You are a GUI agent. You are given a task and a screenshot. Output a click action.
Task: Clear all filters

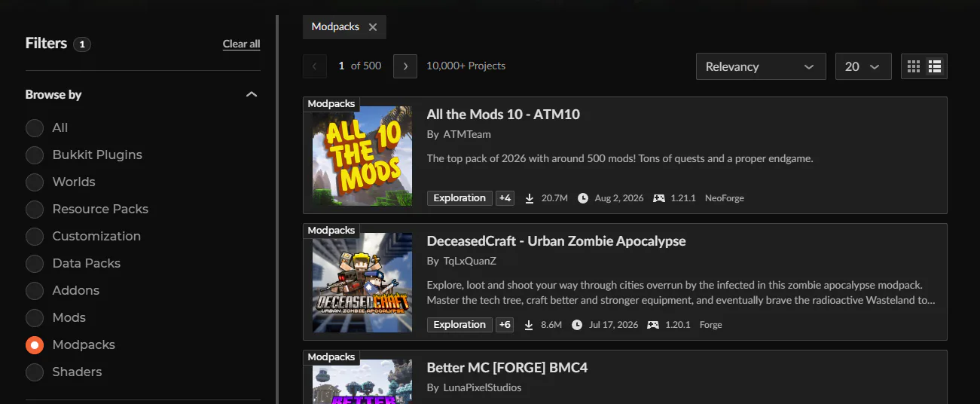[241, 44]
